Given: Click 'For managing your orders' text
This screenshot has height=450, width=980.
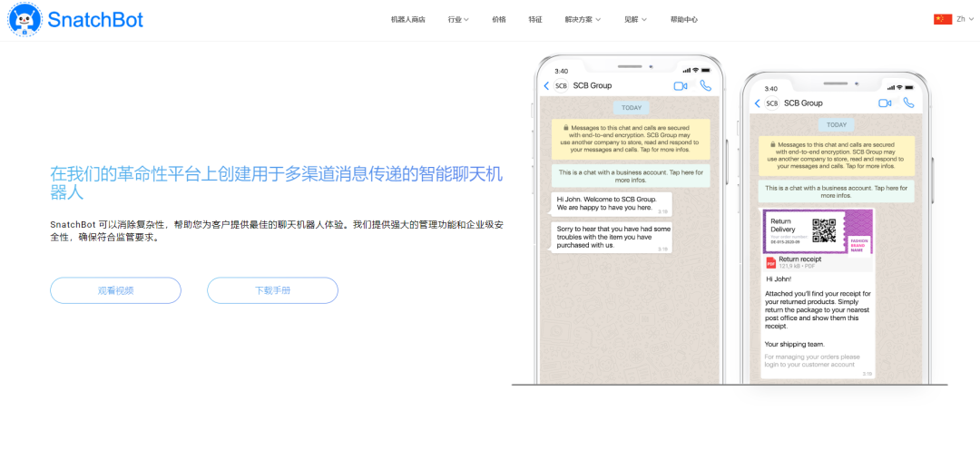Looking at the screenshot, I should pyautogui.click(x=812, y=360).
